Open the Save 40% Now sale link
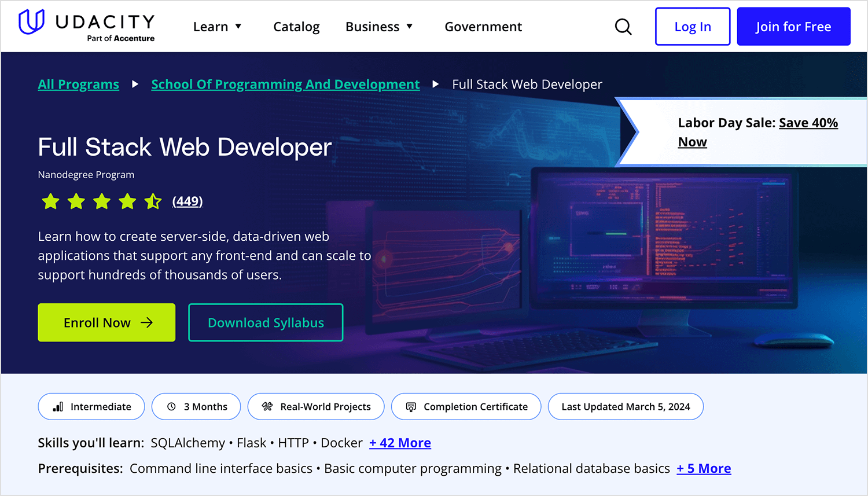Image resolution: width=868 pixels, height=496 pixels. tap(758, 132)
